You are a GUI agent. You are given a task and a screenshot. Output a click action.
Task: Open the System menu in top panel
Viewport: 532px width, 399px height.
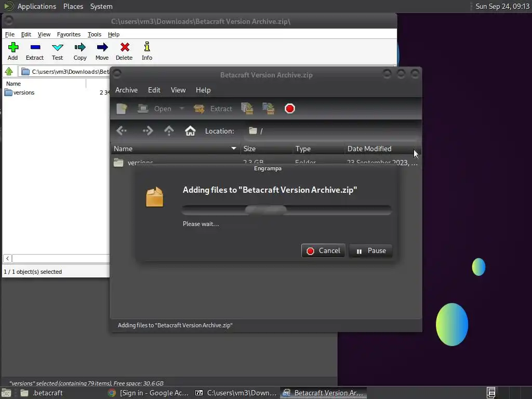click(x=101, y=6)
